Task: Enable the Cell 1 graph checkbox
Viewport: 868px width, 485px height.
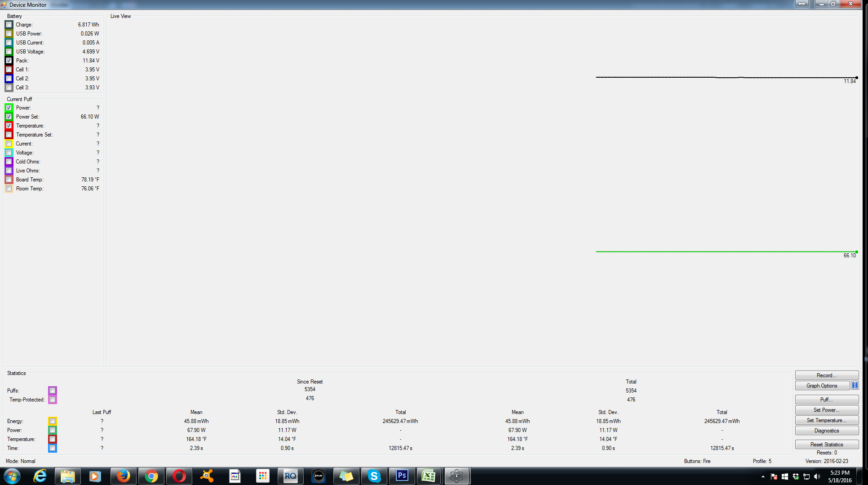Action: (9, 70)
